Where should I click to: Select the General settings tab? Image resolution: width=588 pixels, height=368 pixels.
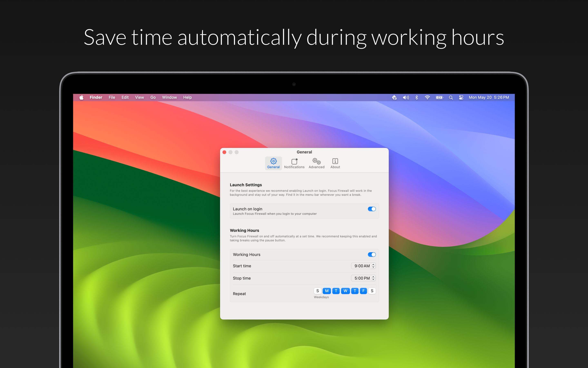[273, 163]
